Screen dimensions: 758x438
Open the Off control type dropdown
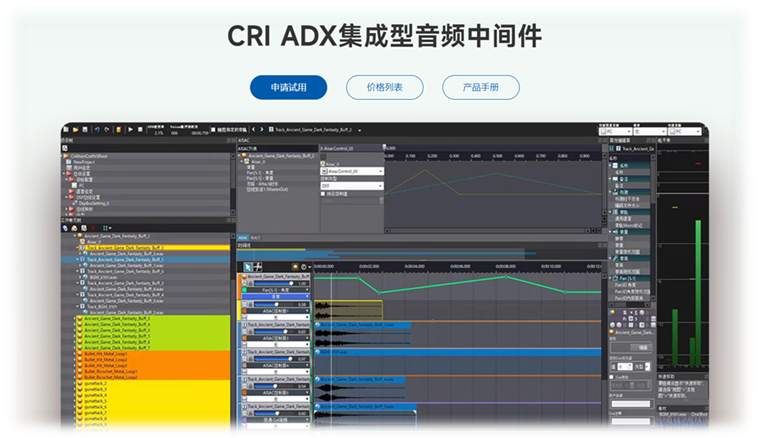[352, 186]
